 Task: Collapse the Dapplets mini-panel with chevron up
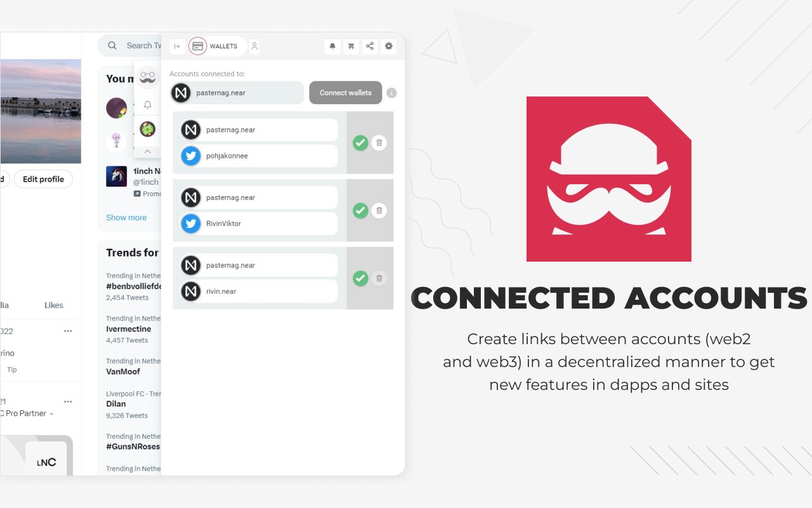pos(147,151)
